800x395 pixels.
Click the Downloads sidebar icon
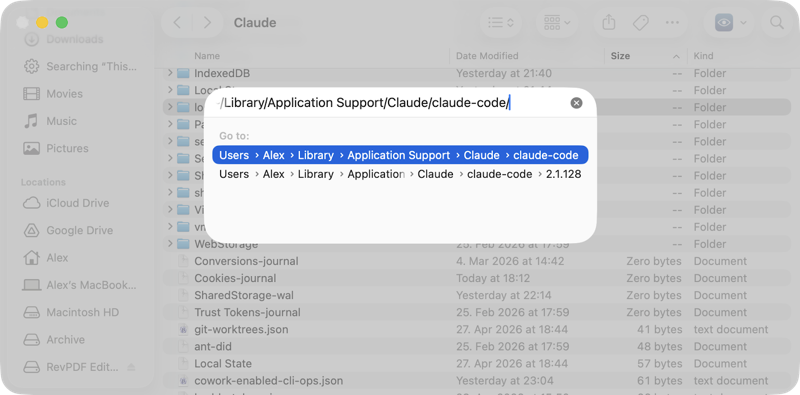coord(32,39)
